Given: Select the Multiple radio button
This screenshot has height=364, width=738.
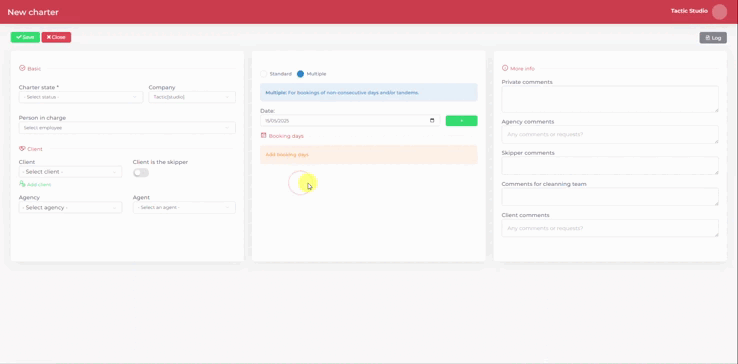Looking at the screenshot, I should click(300, 74).
